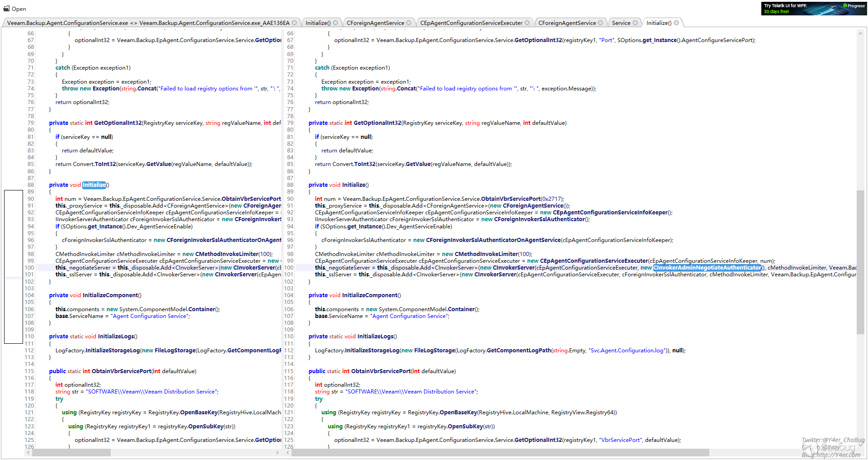Switch to the Service tab
868x460 pixels.
(621, 23)
